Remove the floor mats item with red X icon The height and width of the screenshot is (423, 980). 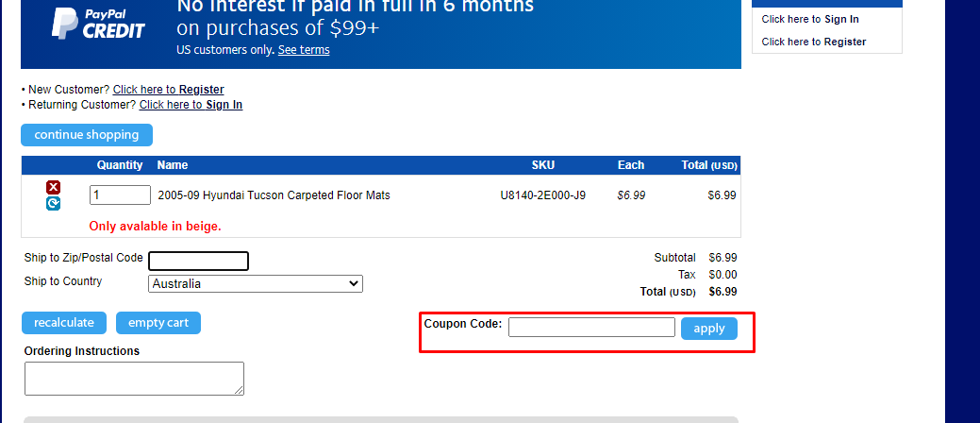point(53,187)
